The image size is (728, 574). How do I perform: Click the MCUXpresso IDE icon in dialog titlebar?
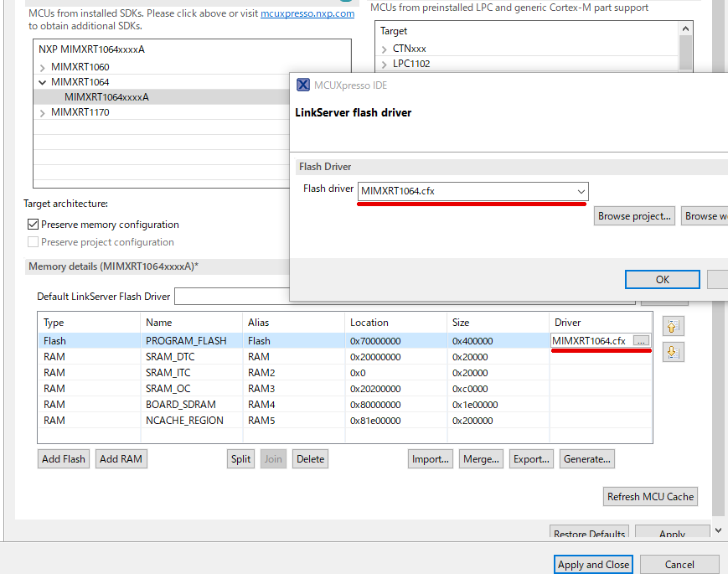pos(303,85)
